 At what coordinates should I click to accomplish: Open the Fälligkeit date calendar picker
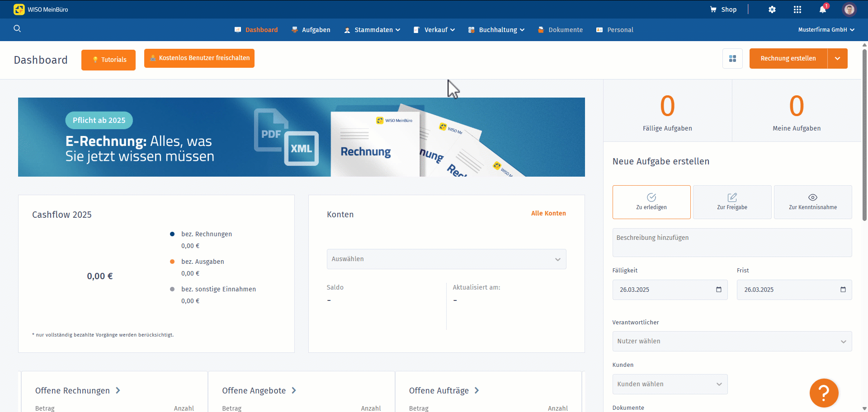(x=719, y=290)
